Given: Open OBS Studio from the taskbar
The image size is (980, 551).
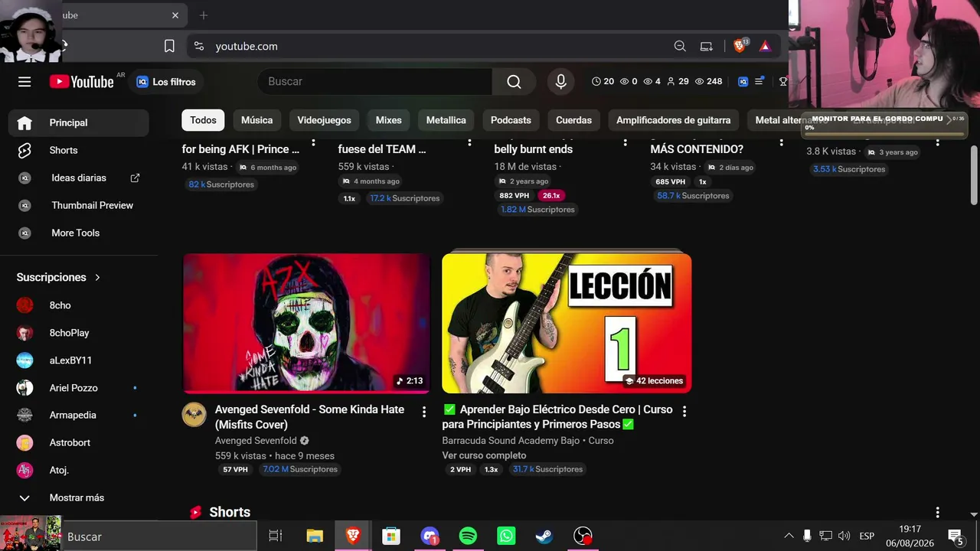Looking at the screenshot, I should tap(583, 536).
